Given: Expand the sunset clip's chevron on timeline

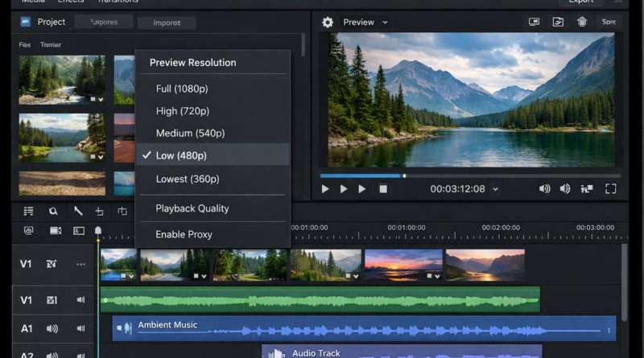Looking at the screenshot, I should 437,276.
